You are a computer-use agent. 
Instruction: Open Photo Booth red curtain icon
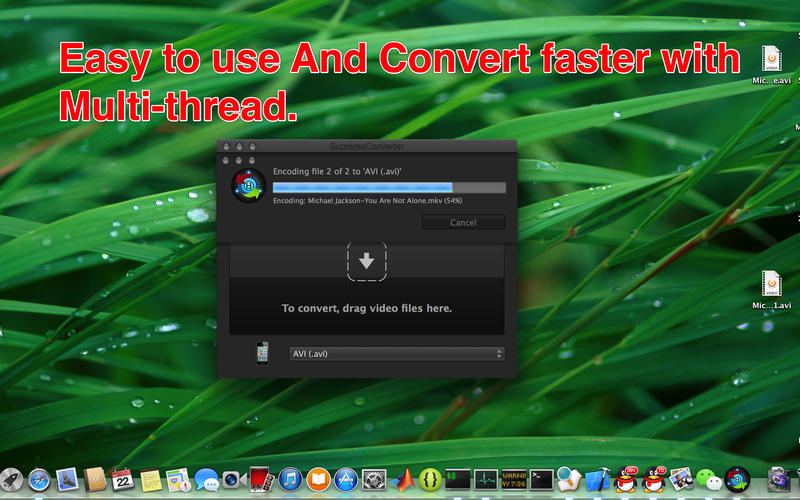[x=262, y=480]
